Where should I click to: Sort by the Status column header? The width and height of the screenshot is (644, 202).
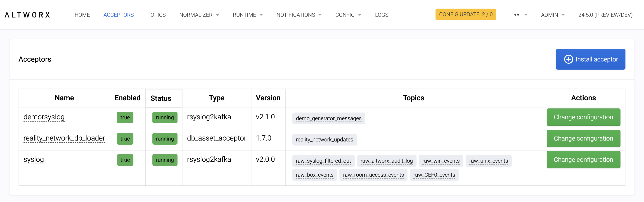(161, 98)
